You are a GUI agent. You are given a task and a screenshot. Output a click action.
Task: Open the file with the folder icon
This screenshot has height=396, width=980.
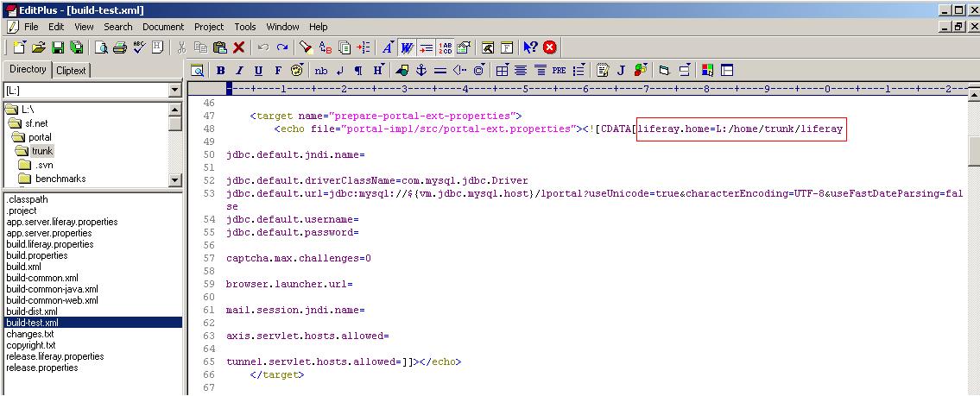(39, 48)
